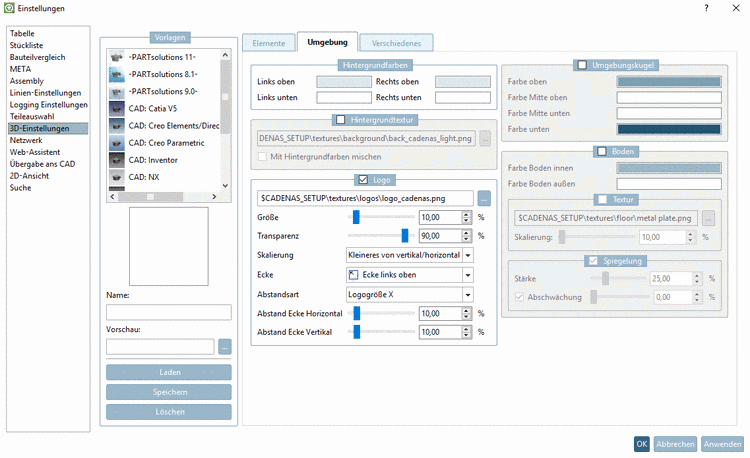
Task: Click the Abbrechen button
Action: tap(675, 444)
